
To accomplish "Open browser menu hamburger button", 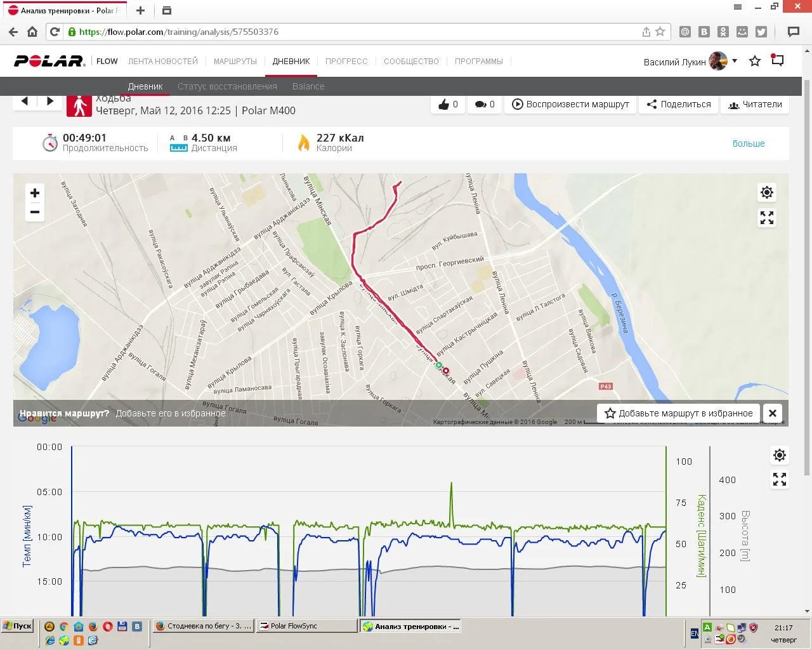I will pos(737,7).
